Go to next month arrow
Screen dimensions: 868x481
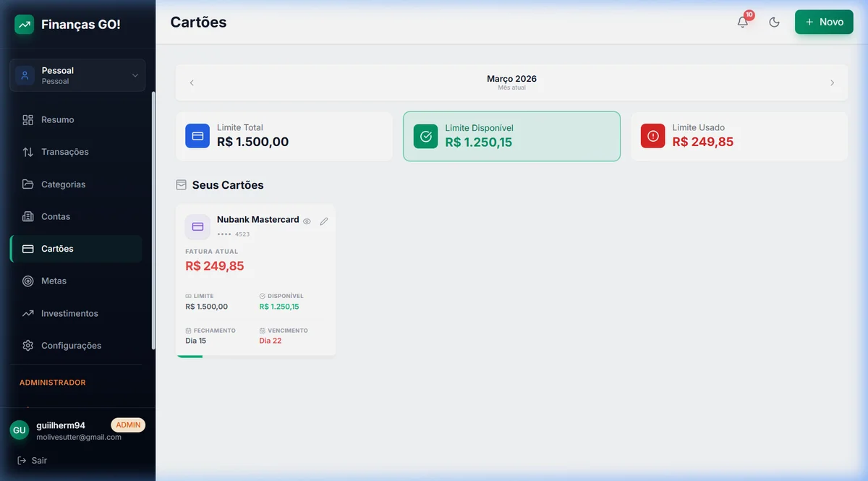tap(832, 82)
